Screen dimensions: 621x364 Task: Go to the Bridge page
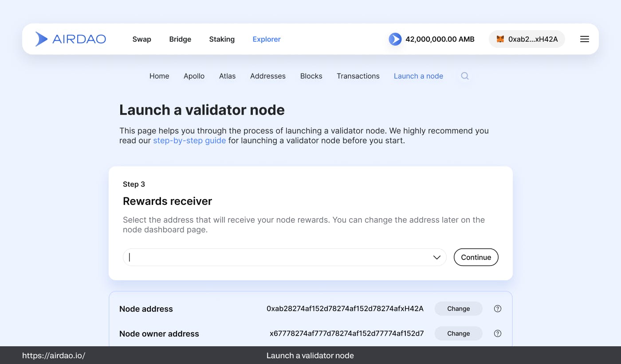tap(180, 39)
